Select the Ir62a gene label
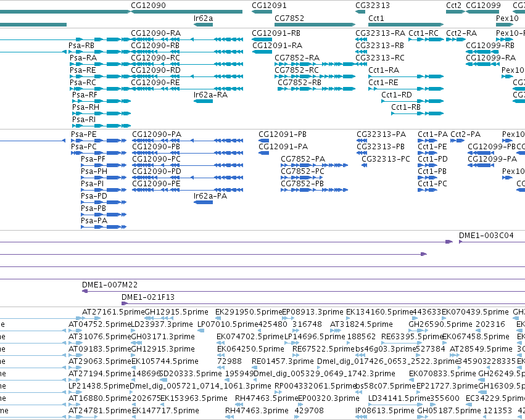This screenshot has width=525, height=420. [x=203, y=18]
